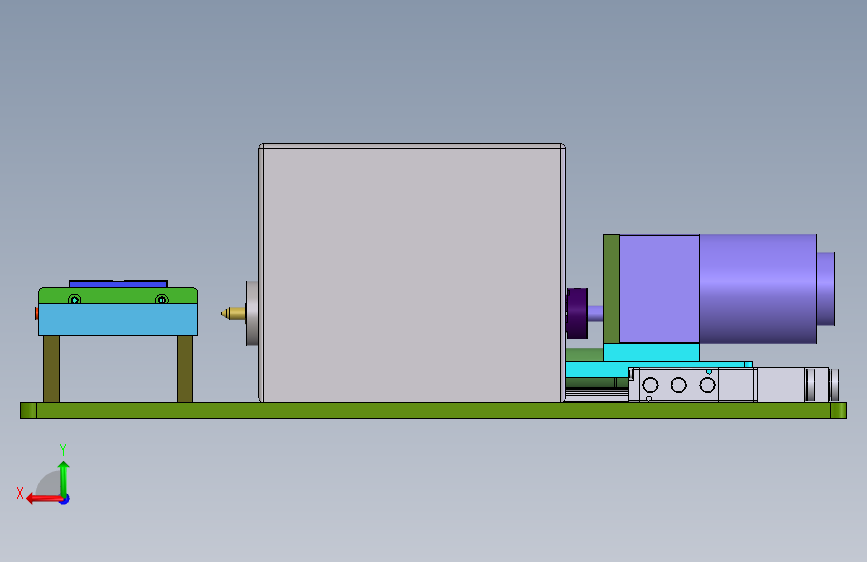Select the left olive table leg

pyautogui.click(x=51, y=369)
